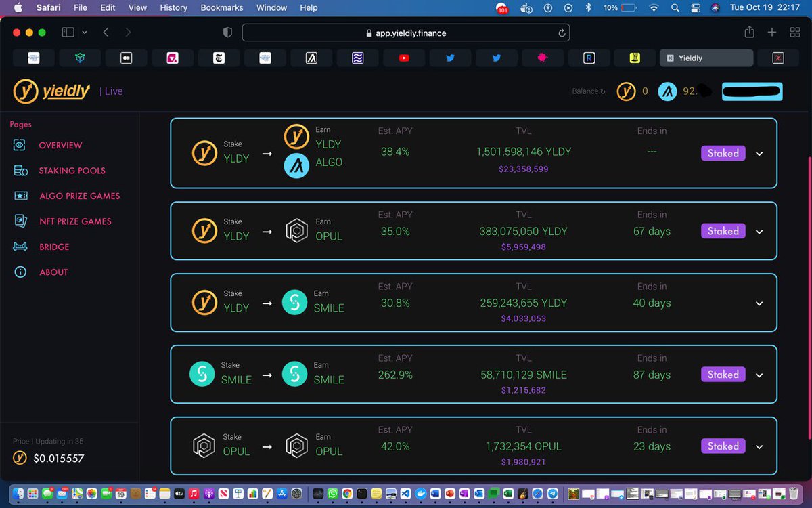The width and height of the screenshot is (812, 508).
Task: Click the $0.015557 price text
Action: 59,459
